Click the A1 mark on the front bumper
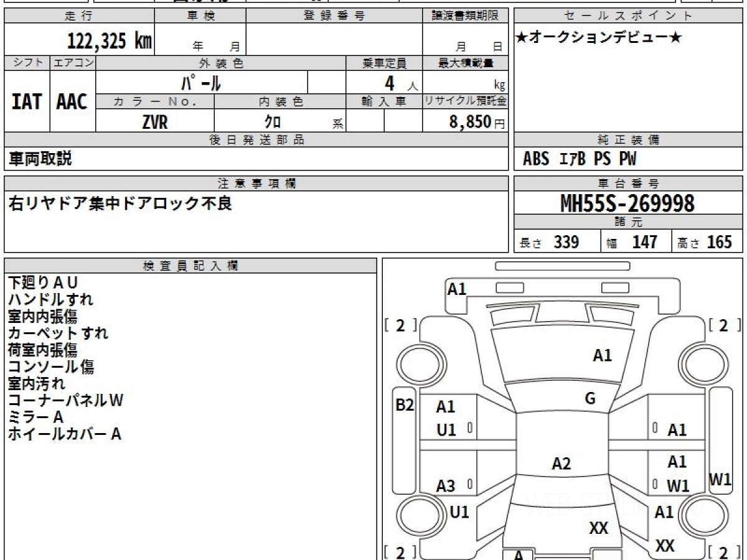 [457, 289]
